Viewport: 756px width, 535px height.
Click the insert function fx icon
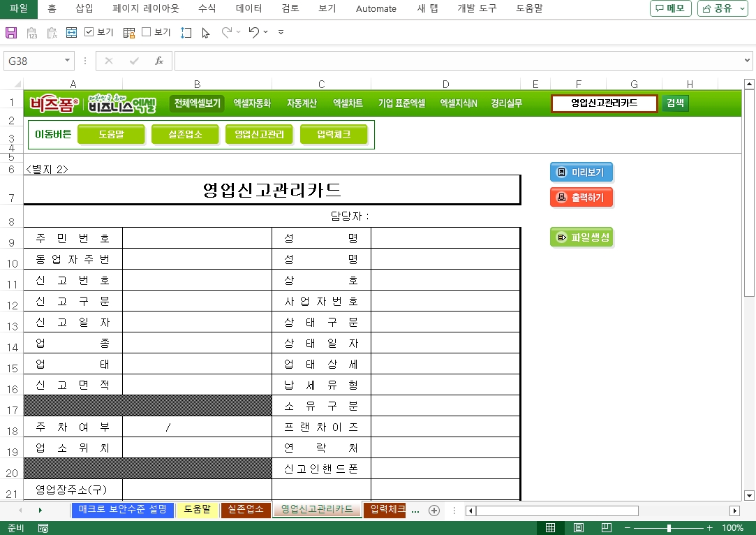[158, 61]
